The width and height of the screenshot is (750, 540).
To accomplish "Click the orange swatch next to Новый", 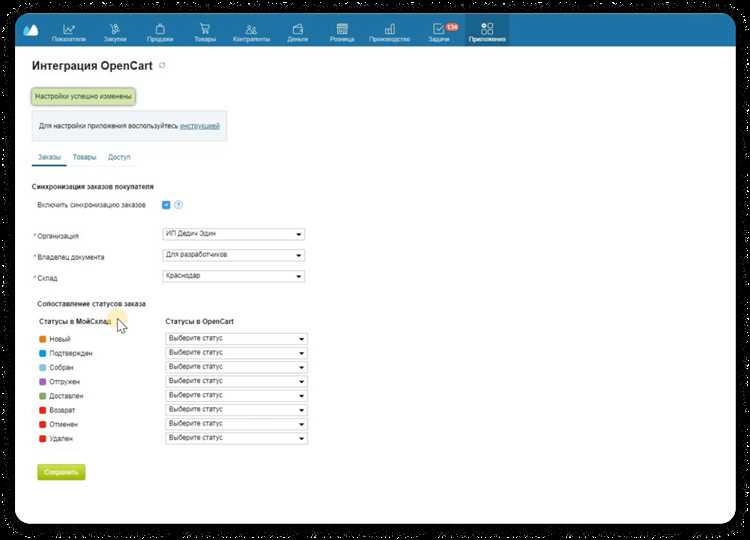I will click(x=43, y=339).
